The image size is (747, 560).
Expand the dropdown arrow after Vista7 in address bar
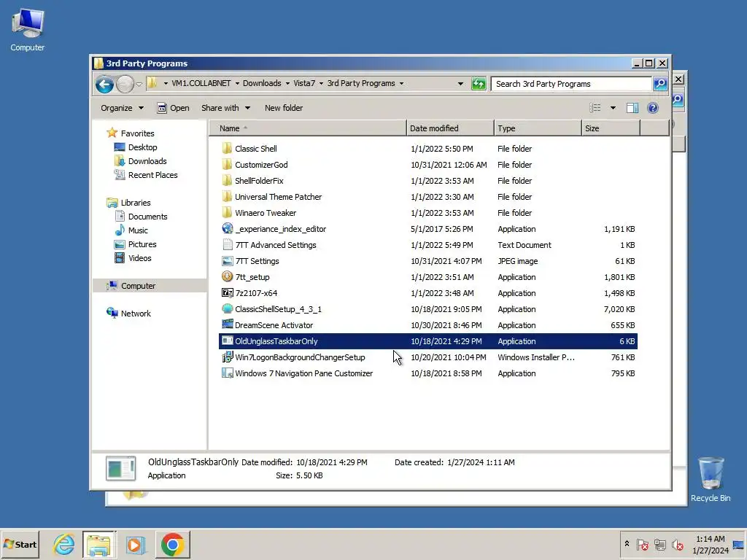[321, 83]
